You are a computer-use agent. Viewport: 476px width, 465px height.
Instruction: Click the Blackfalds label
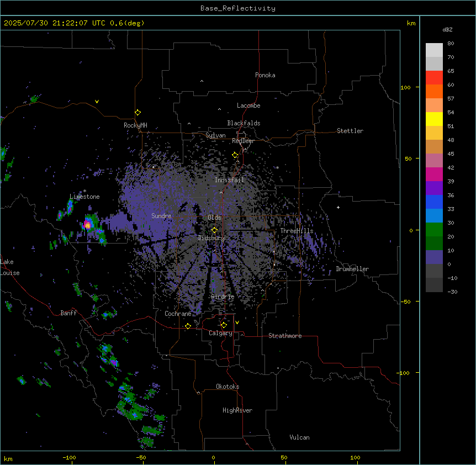(244, 123)
